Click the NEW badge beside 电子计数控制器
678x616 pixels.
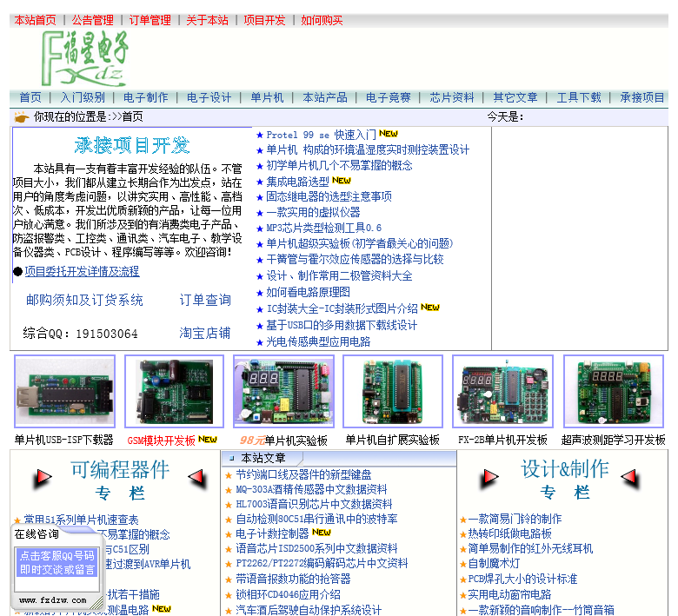[322, 532]
